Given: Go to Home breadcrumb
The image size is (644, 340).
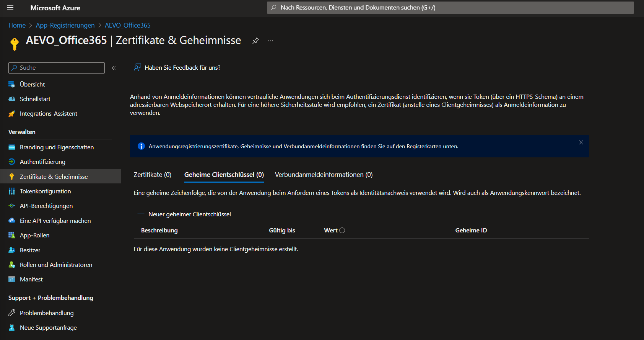Looking at the screenshot, I should point(17,25).
